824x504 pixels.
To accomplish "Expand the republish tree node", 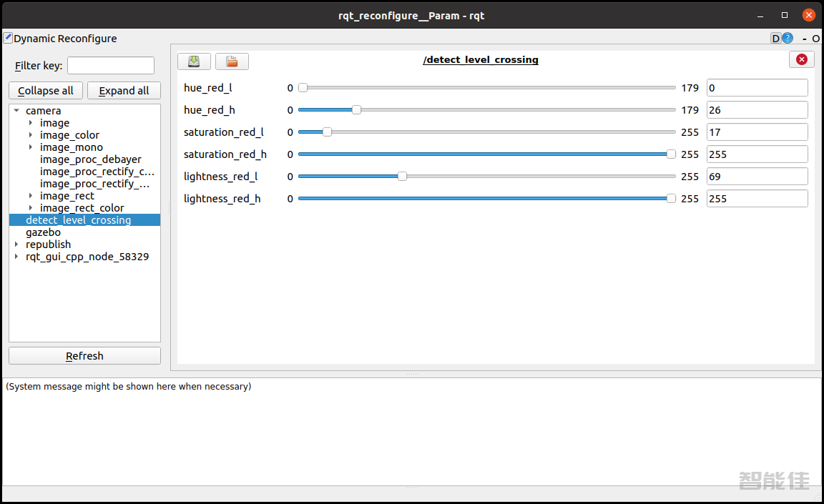I will [x=16, y=244].
